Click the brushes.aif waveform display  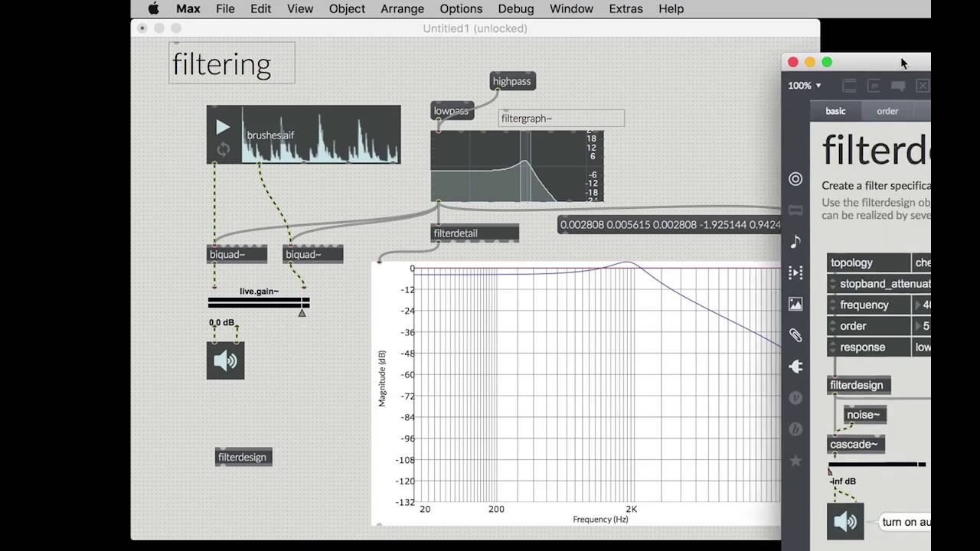[x=321, y=135]
